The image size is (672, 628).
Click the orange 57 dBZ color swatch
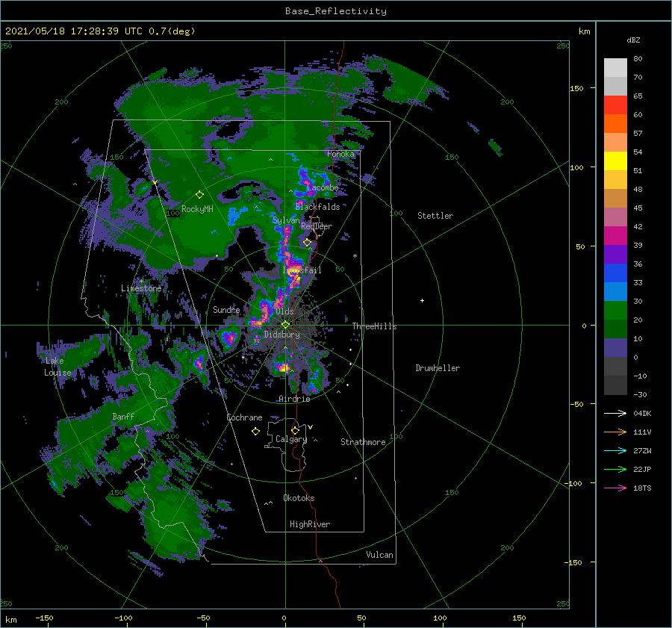pos(615,123)
